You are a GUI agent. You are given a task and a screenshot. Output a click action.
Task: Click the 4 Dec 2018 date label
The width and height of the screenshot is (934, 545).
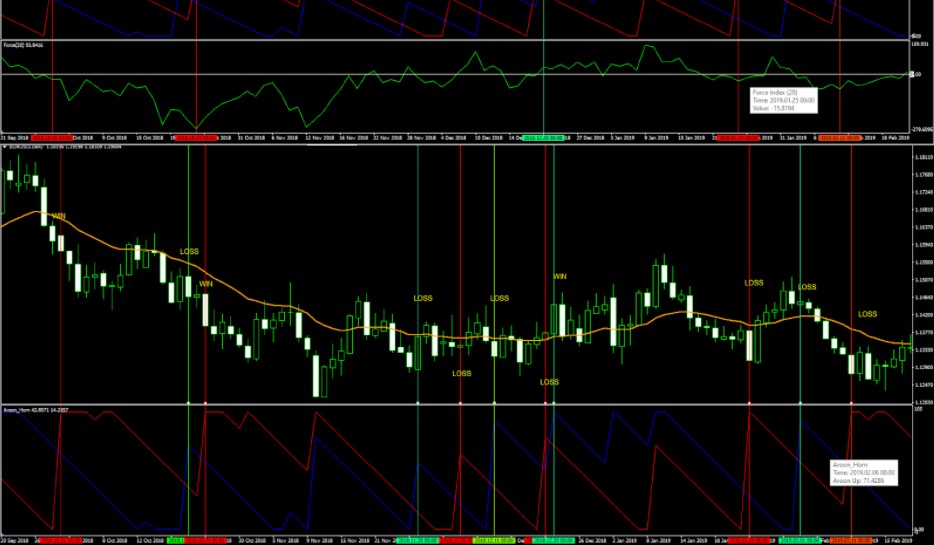click(453, 138)
